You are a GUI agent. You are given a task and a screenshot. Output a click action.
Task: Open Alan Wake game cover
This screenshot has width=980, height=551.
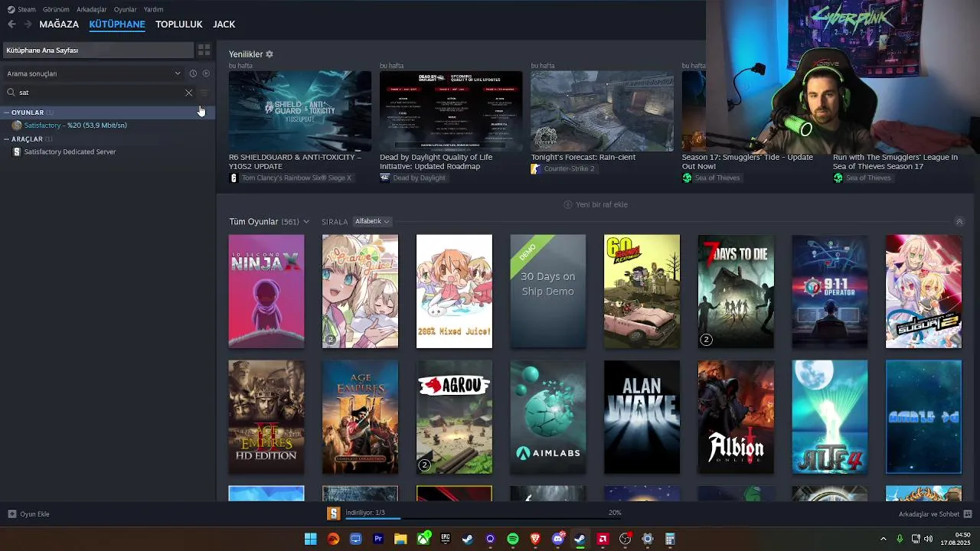[642, 417]
